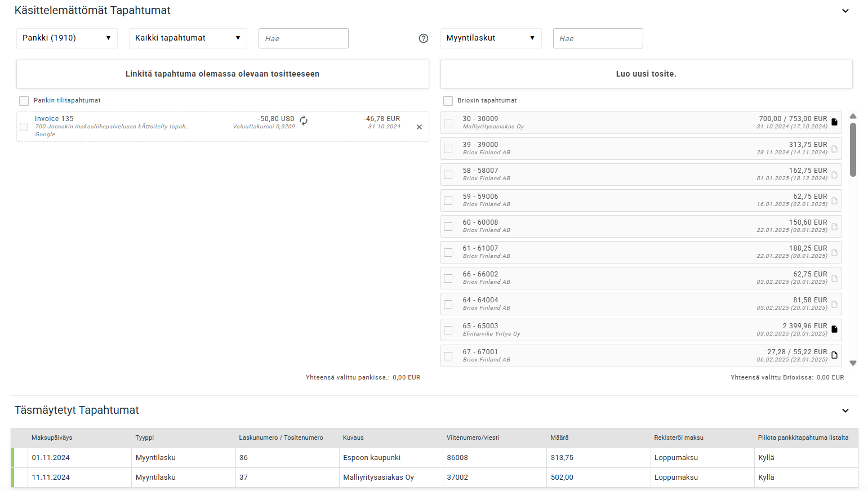Toggle the Pankin tilitapahtumat checkbox
This screenshot has height=491, width=868.
click(24, 101)
